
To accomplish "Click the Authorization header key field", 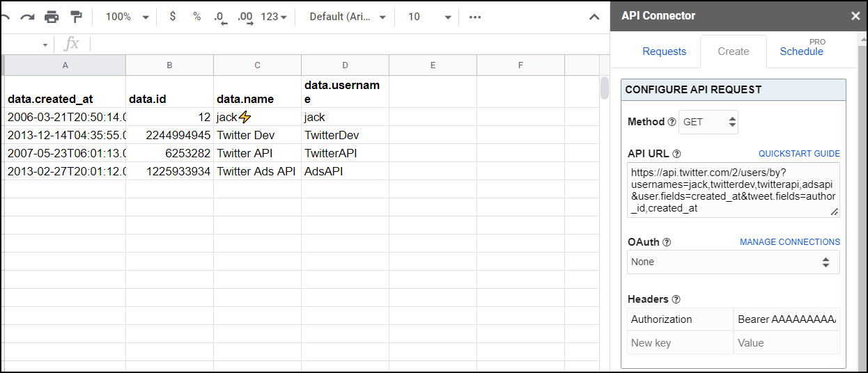I will click(x=680, y=319).
